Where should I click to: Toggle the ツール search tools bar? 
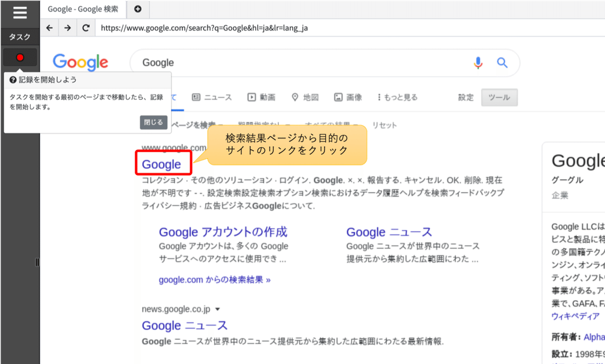499,97
